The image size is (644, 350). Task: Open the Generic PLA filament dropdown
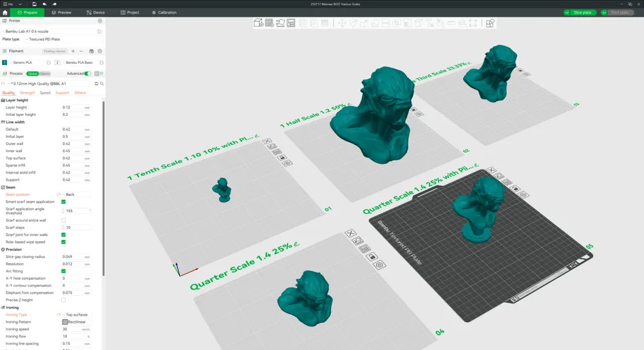coord(27,63)
